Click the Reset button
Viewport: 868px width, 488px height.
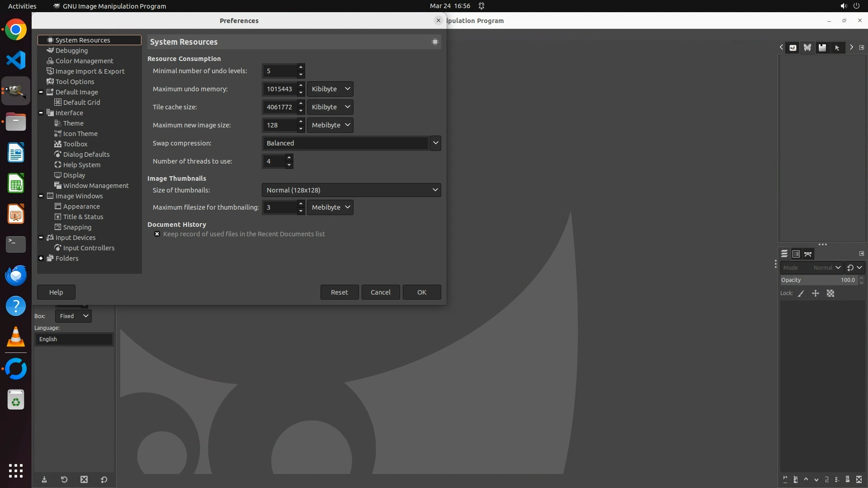(x=339, y=292)
